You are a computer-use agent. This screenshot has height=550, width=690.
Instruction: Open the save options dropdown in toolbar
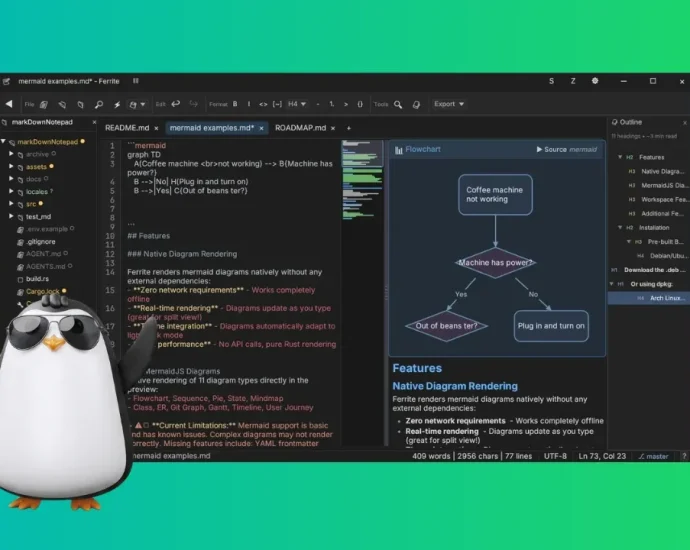tap(137, 104)
